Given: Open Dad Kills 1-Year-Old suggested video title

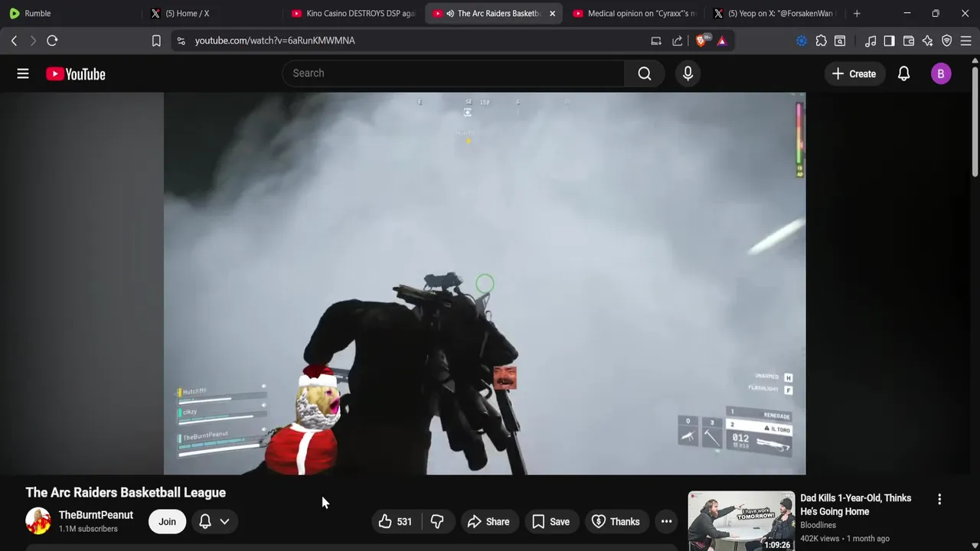Looking at the screenshot, I should [x=855, y=504].
